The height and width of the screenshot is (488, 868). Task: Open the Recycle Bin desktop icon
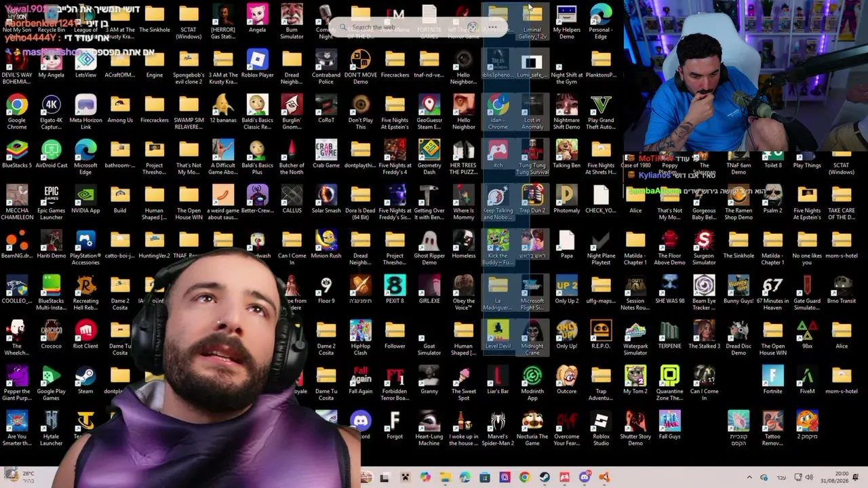click(52, 20)
